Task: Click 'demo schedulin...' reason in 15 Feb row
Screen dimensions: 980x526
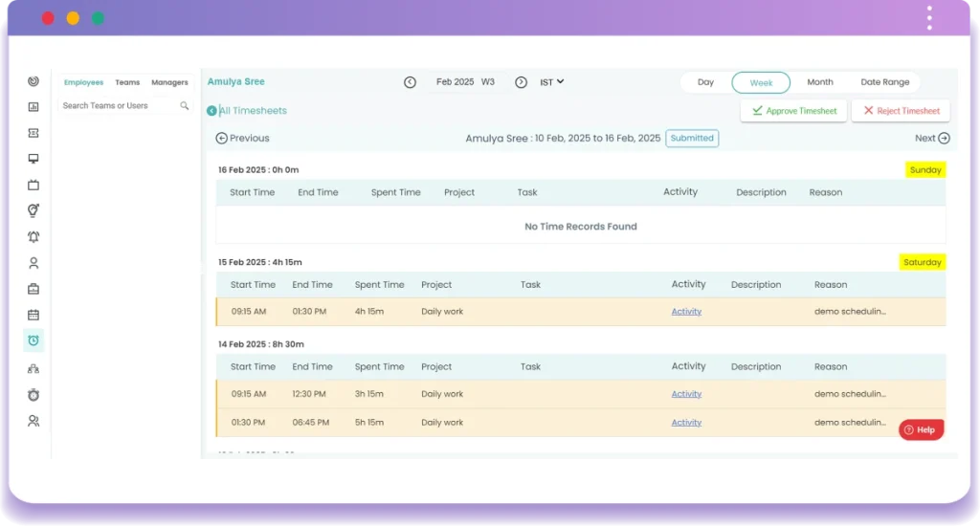Action: tap(850, 311)
